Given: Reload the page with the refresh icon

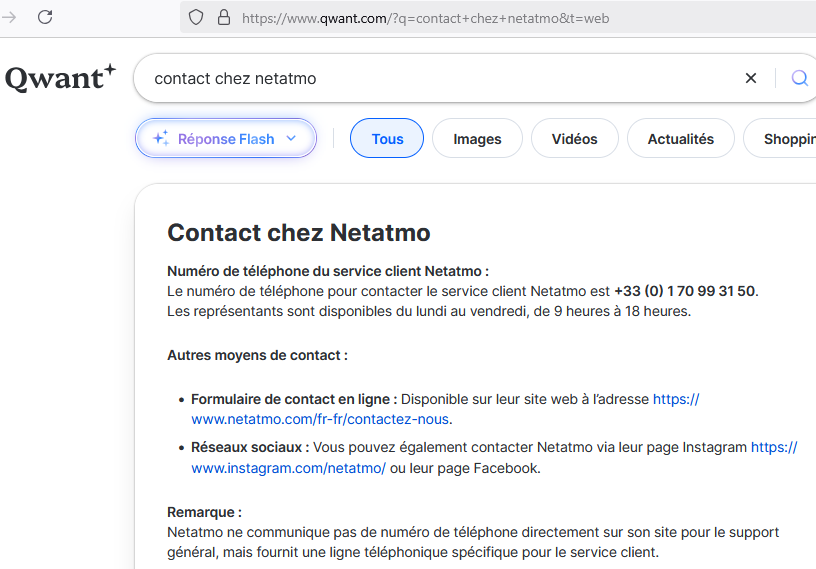Looking at the screenshot, I should 45,17.
